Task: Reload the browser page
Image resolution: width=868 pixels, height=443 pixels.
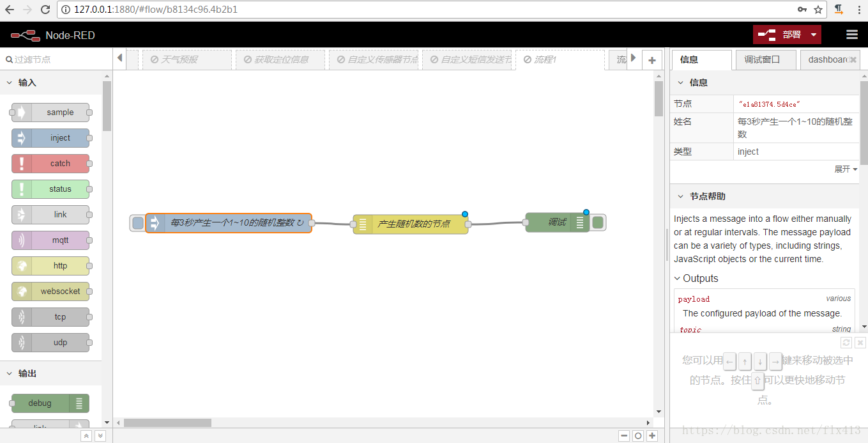Action: (45, 10)
